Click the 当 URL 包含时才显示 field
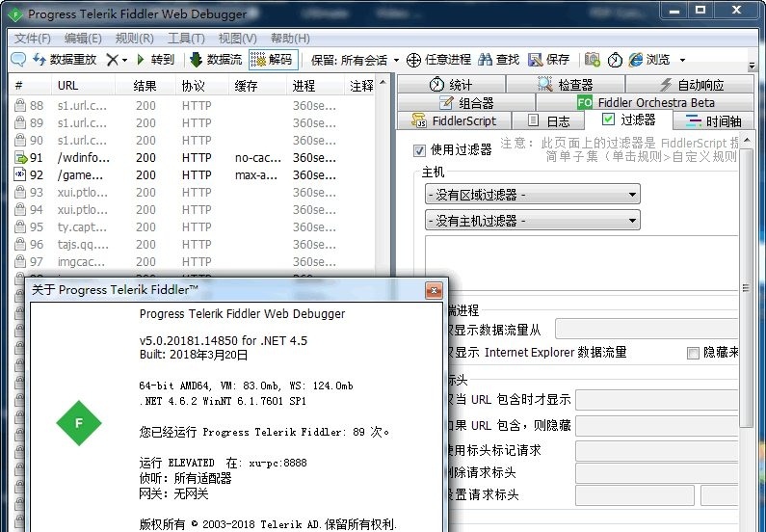Image resolution: width=766 pixels, height=532 pixels. point(656,400)
